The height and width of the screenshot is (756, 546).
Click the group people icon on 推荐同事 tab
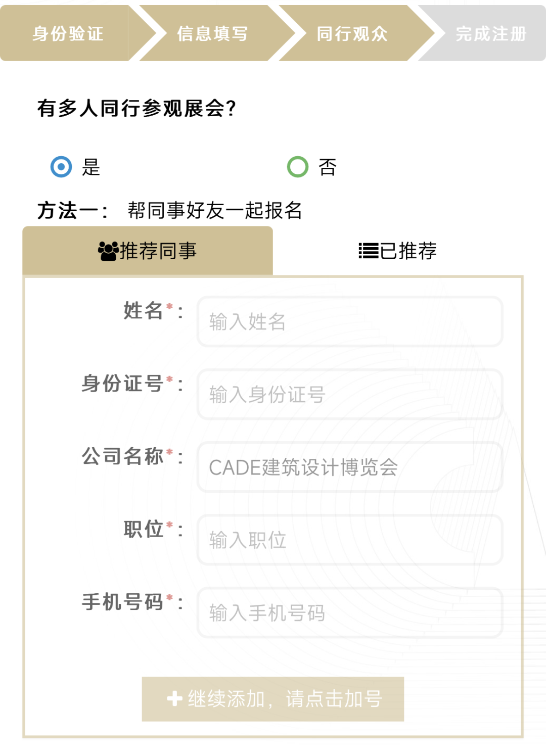pyautogui.click(x=108, y=251)
